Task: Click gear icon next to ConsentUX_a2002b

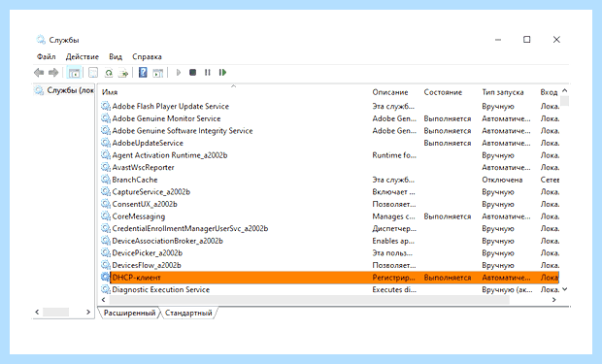Action: point(106,204)
